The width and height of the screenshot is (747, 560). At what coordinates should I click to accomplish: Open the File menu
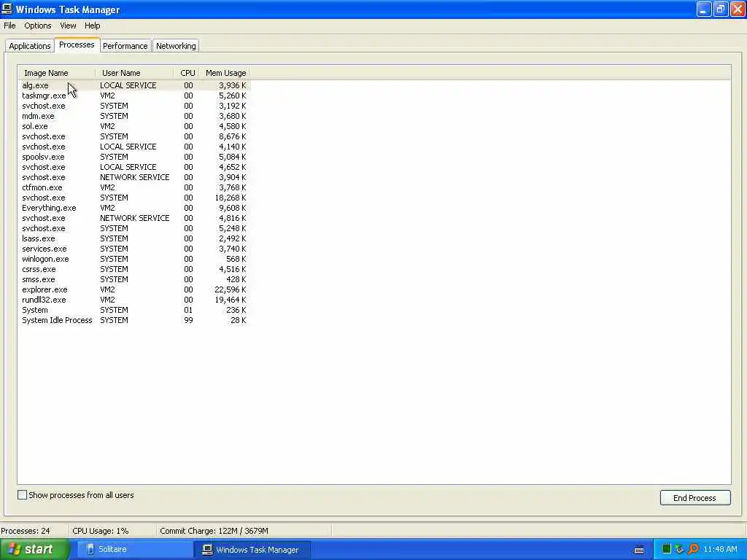click(x=9, y=26)
